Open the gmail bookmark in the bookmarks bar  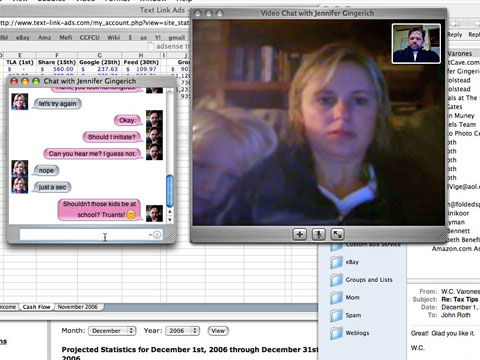[176, 37]
